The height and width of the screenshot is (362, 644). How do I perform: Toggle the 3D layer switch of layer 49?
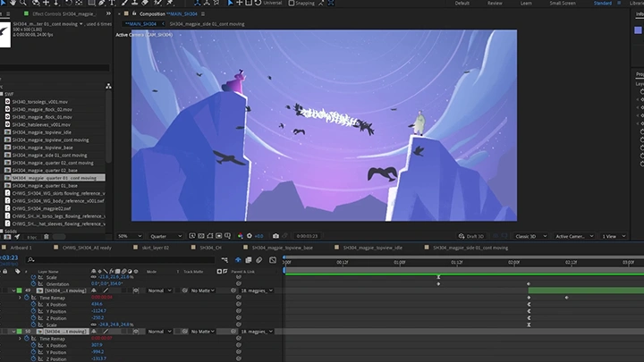point(136,290)
